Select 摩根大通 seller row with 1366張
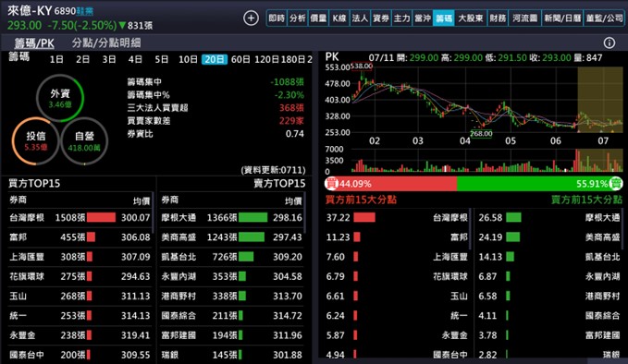The height and width of the screenshot is (364, 628). [231, 218]
